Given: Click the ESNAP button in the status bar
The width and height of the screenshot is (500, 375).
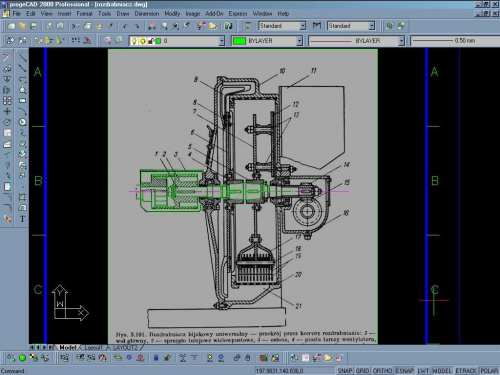Looking at the screenshot, I should [404, 371].
